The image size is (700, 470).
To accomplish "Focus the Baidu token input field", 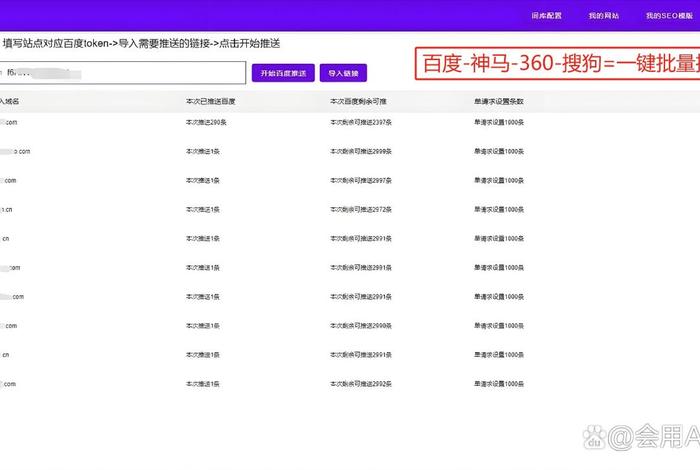I will tap(122, 73).
